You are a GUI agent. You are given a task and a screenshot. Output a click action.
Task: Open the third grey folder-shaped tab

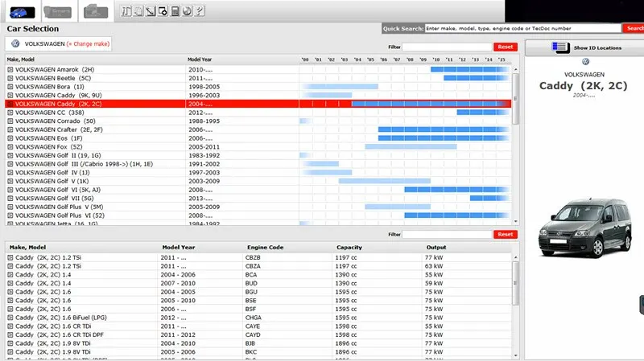pos(96,12)
